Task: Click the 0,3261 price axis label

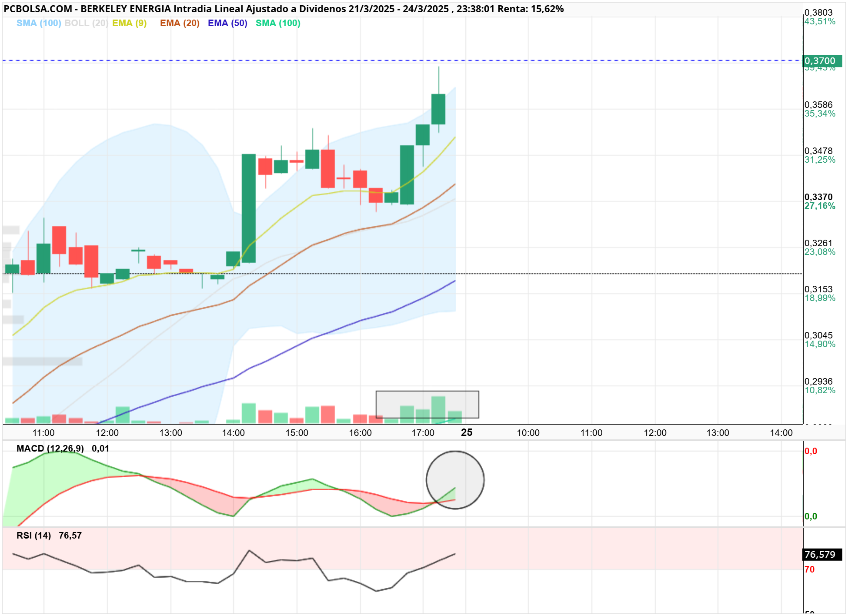Action: 818,243
